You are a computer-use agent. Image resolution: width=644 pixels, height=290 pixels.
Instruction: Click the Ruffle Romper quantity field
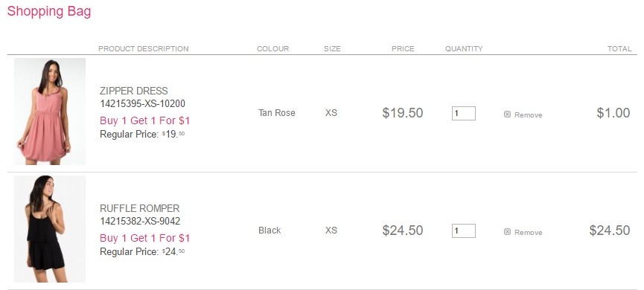[x=464, y=231]
